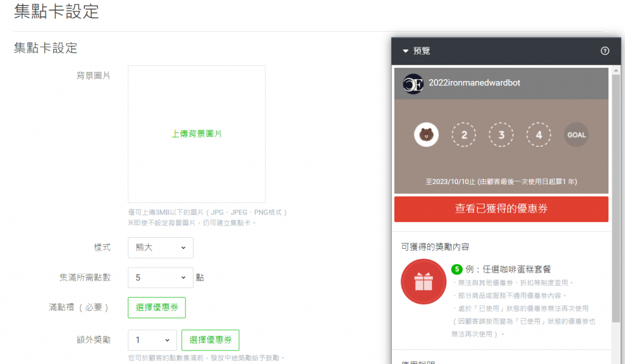Click the GOAL stamp circle
Screen dimensions: 625x364
(576, 135)
